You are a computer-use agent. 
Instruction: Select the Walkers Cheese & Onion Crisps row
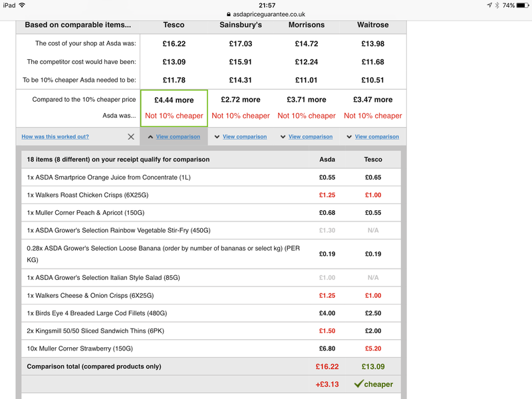(211, 295)
